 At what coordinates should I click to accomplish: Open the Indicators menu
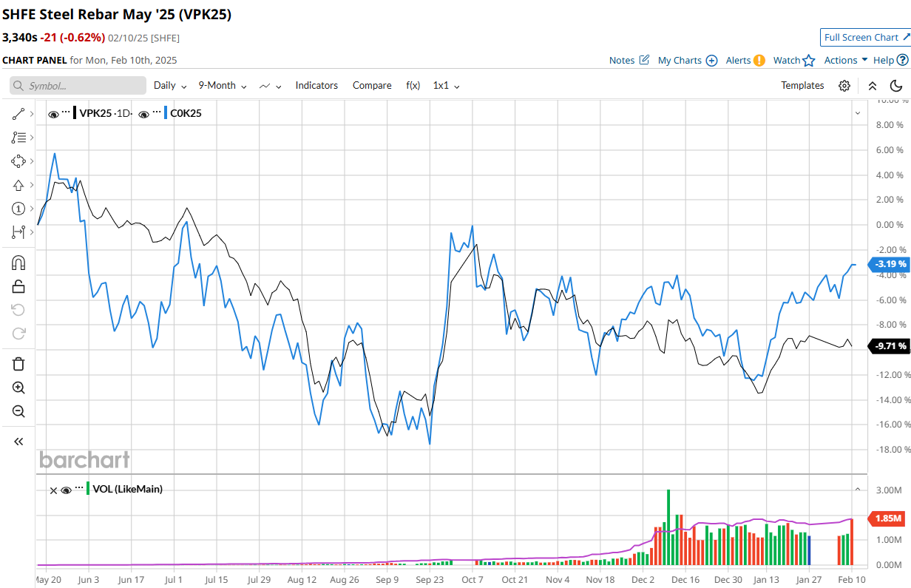coord(316,86)
